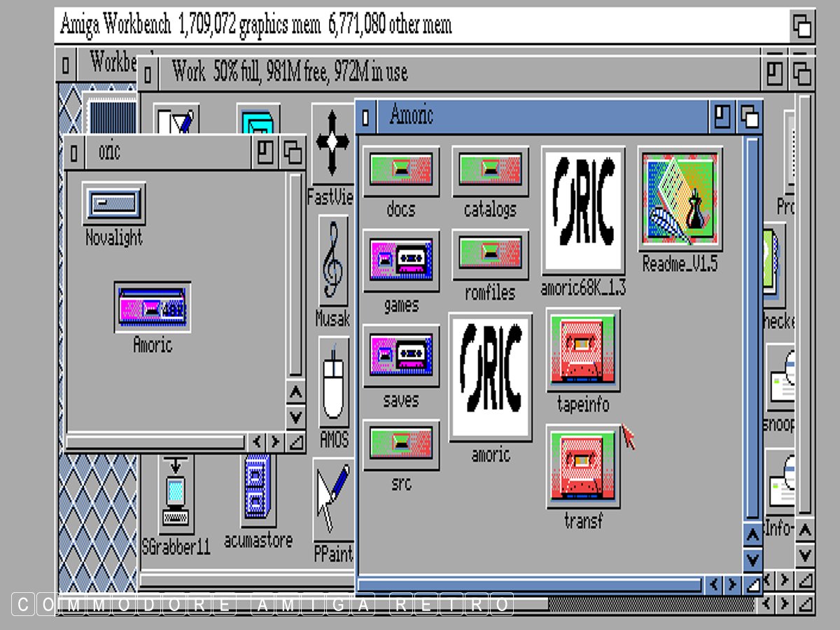
Task: Open the games cassette drawer
Action: 401,260
